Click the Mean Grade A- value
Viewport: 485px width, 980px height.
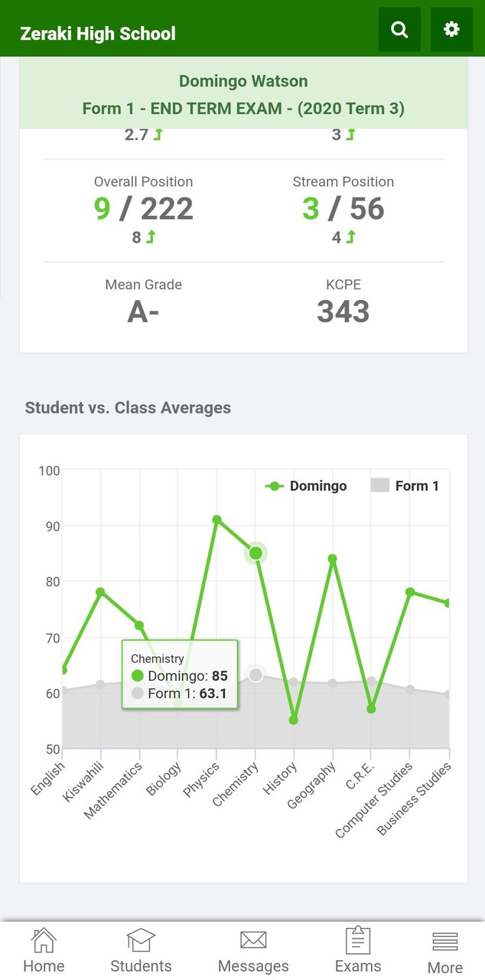(144, 312)
